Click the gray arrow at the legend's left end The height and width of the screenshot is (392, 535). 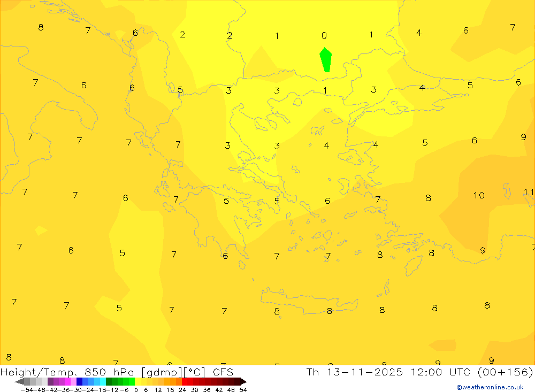tap(19, 382)
